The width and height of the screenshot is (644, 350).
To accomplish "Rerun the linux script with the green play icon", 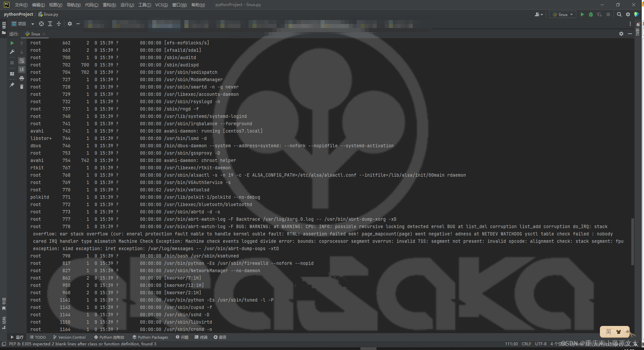I will [583, 15].
